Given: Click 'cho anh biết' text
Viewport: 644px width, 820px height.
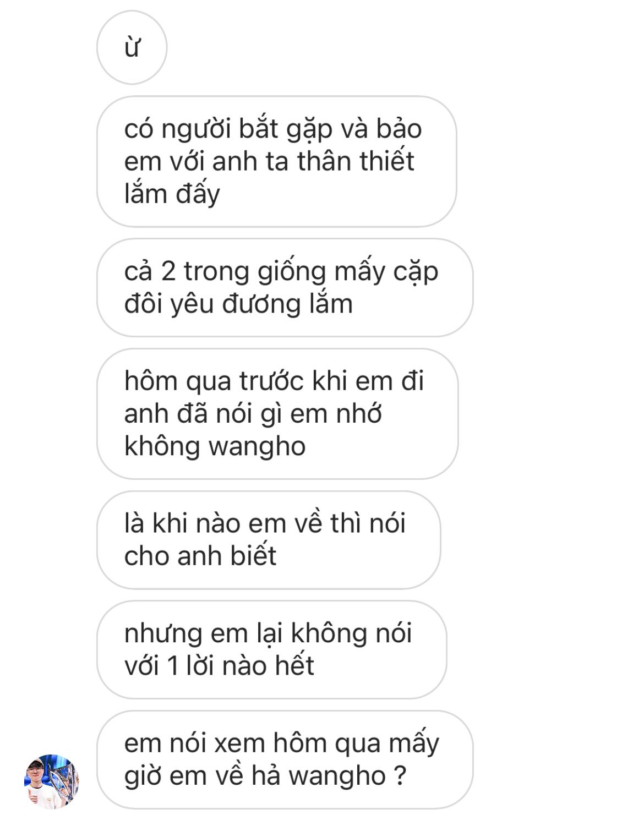Looking at the screenshot, I should [200, 556].
